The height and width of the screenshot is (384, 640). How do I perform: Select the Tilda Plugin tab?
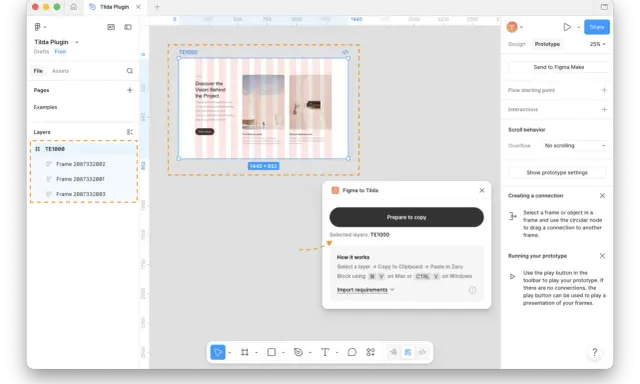[x=114, y=7]
